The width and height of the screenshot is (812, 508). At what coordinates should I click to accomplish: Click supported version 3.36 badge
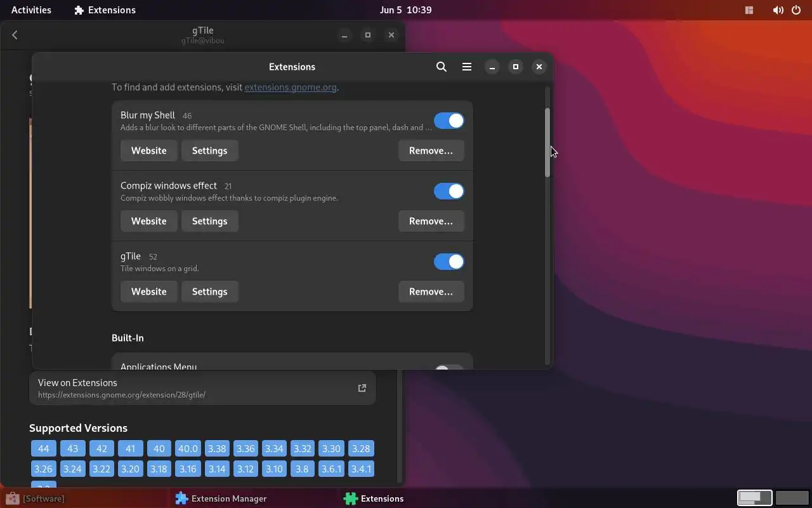tap(246, 448)
